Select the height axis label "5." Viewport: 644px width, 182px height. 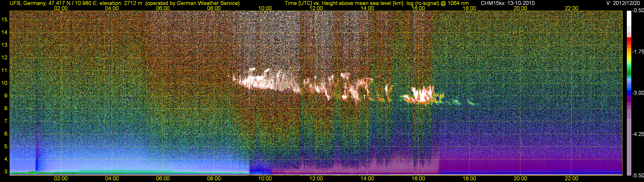(x=6, y=146)
